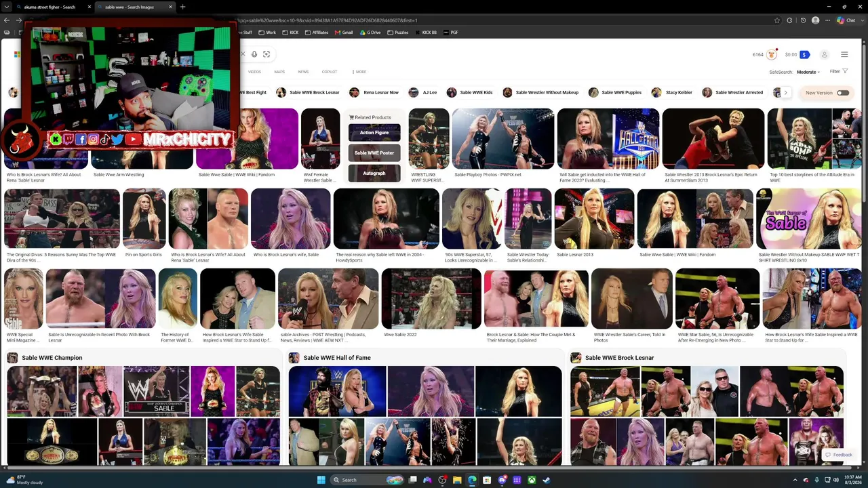The width and height of the screenshot is (868, 488).
Task: Open the Work bookmarks folder
Action: (267, 33)
